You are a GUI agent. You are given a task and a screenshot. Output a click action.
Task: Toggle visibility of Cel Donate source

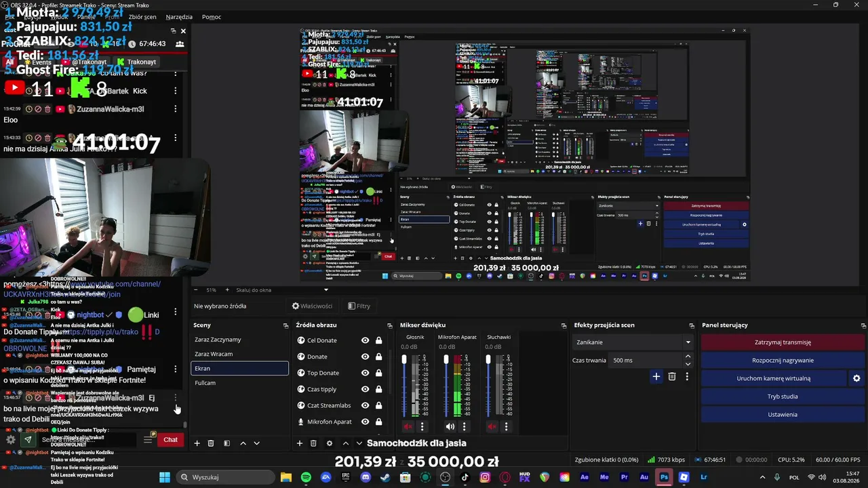click(x=366, y=340)
